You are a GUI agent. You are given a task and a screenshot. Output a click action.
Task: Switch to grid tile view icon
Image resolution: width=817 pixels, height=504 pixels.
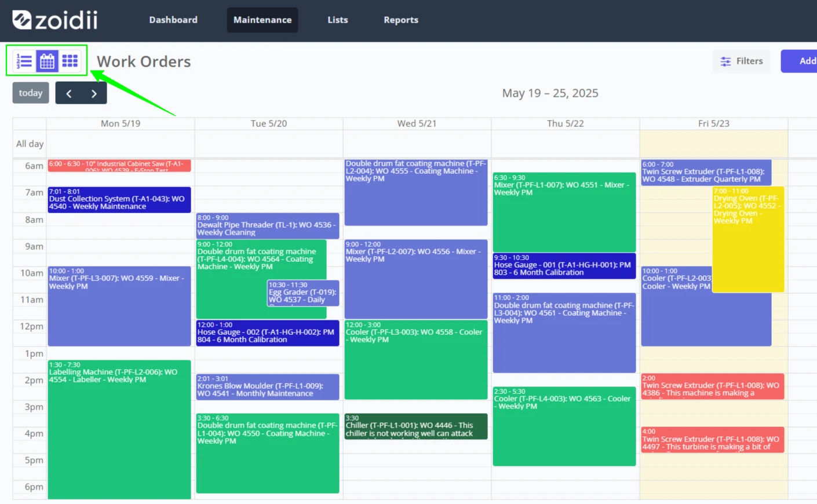point(70,61)
